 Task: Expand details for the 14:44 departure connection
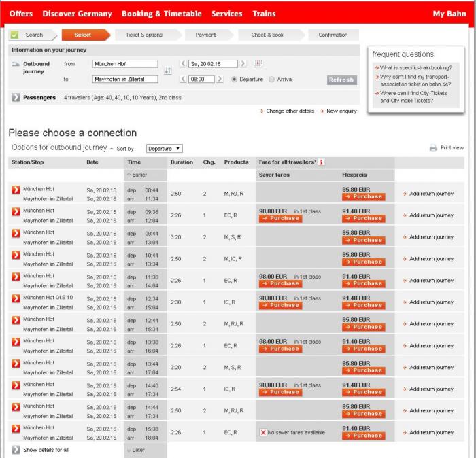click(x=16, y=407)
